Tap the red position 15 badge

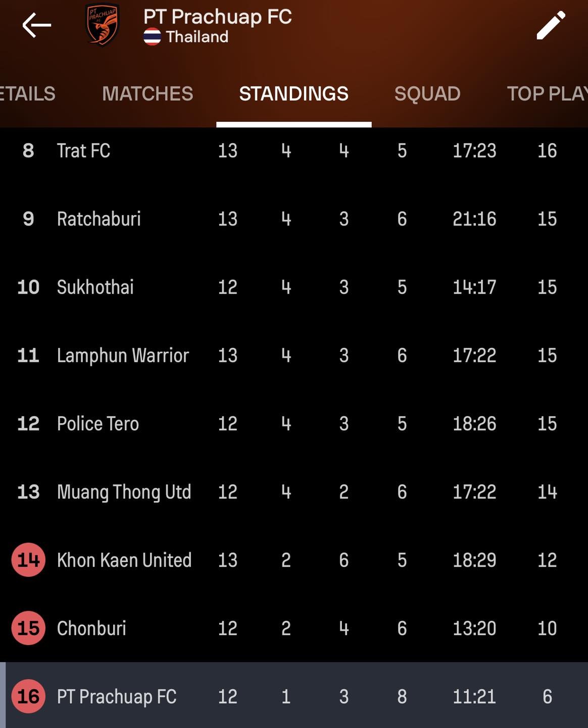(28, 628)
